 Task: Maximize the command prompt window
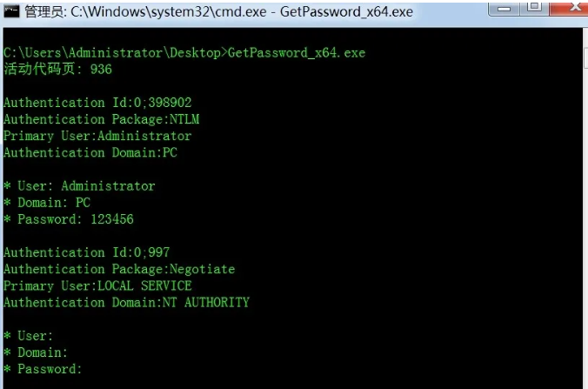pos(535,8)
